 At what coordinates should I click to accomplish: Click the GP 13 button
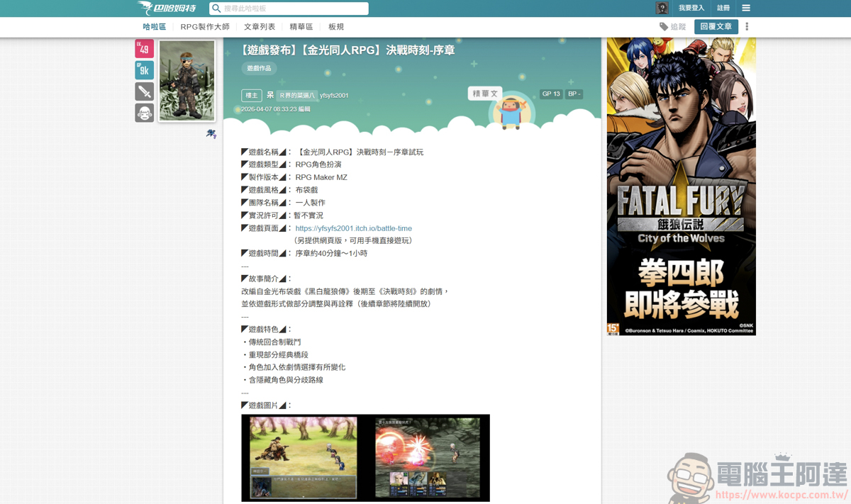pyautogui.click(x=551, y=94)
